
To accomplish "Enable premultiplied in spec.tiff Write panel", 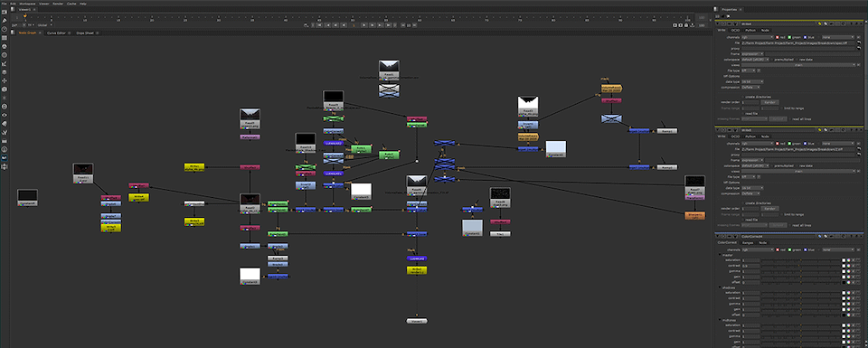I will pos(771,59).
